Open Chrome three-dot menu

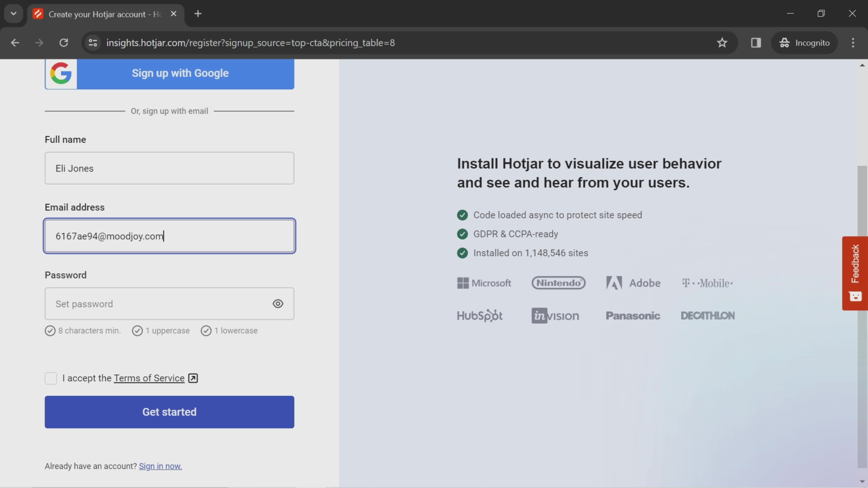pos(853,43)
